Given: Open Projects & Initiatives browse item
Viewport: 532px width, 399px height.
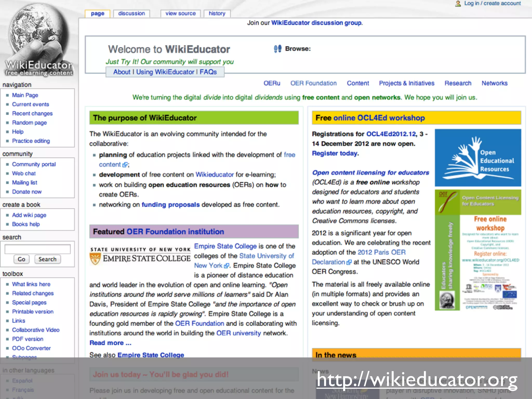Looking at the screenshot, I should [407, 83].
